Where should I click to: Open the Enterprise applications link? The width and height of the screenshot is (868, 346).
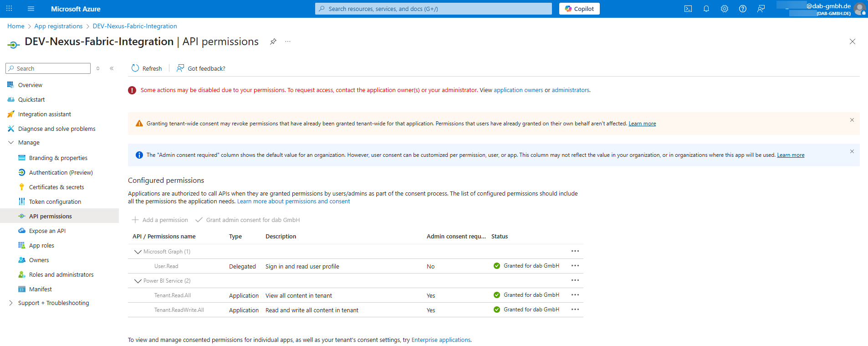click(441, 340)
